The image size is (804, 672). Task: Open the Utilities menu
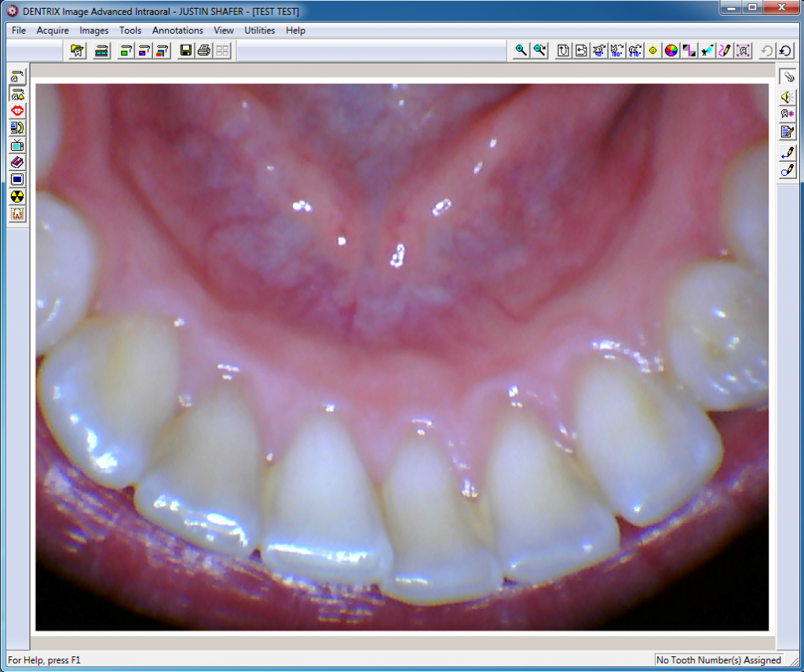point(260,31)
